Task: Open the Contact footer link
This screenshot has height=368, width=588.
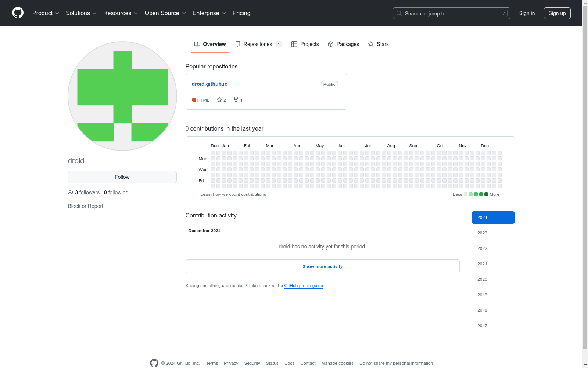Action: coord(308,363)
